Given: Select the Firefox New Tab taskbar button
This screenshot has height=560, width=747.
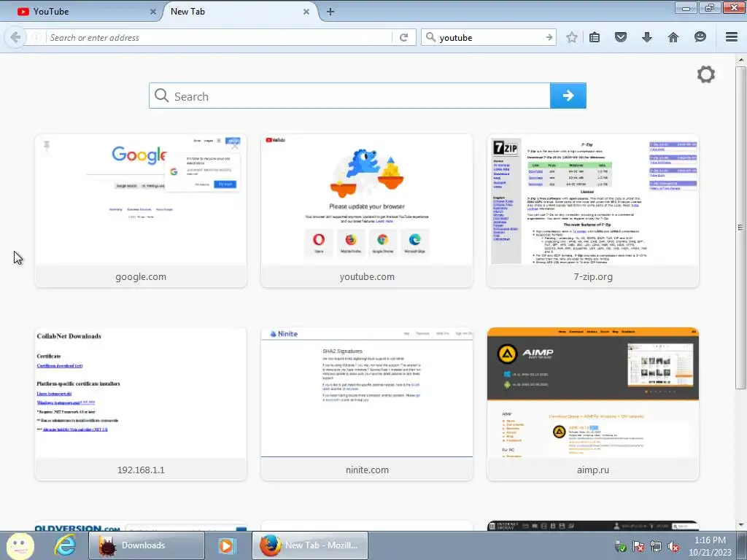Looking at the screenshot, I should [309, 545].
